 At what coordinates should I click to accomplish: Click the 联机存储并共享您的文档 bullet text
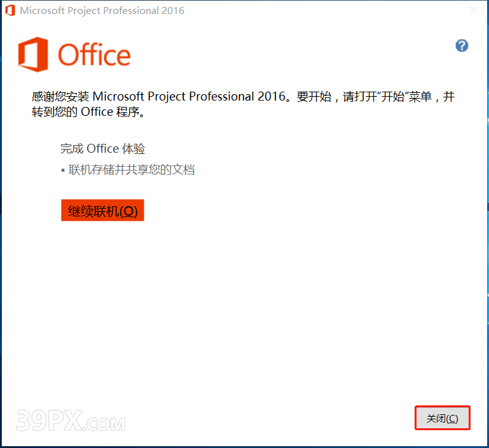[x=132, y=170]
